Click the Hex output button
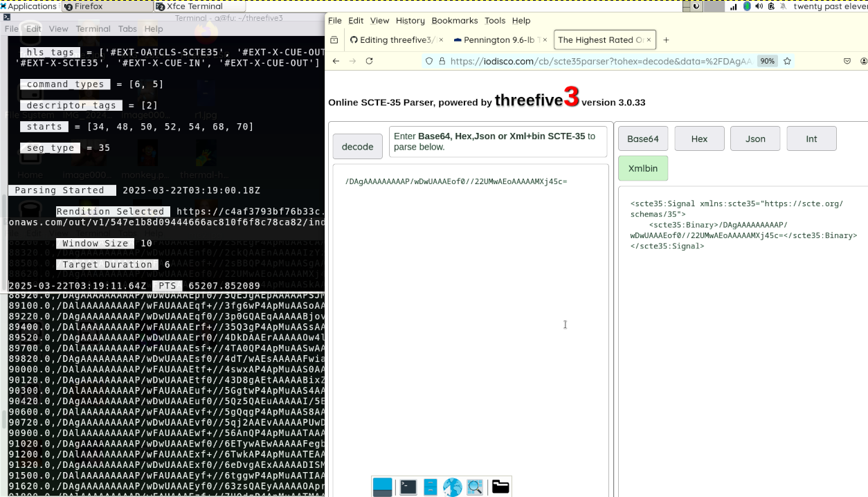The height and width of the screenshot is (497, 868). (x=700, y=138)
